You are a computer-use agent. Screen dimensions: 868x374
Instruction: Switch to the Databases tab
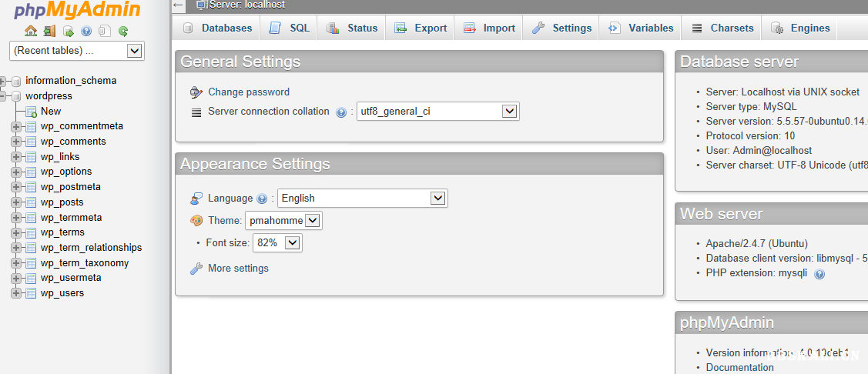tap(218, 28)
